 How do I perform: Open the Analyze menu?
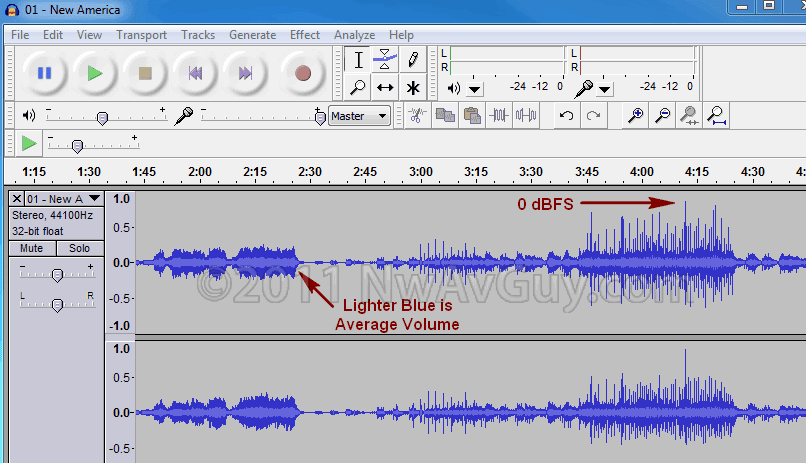354,35
